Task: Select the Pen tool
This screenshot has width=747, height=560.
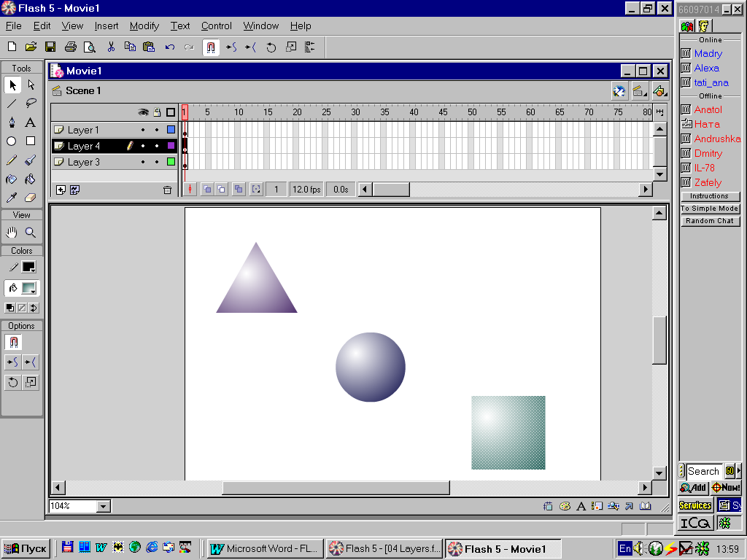Action: (x=12, y=122)
